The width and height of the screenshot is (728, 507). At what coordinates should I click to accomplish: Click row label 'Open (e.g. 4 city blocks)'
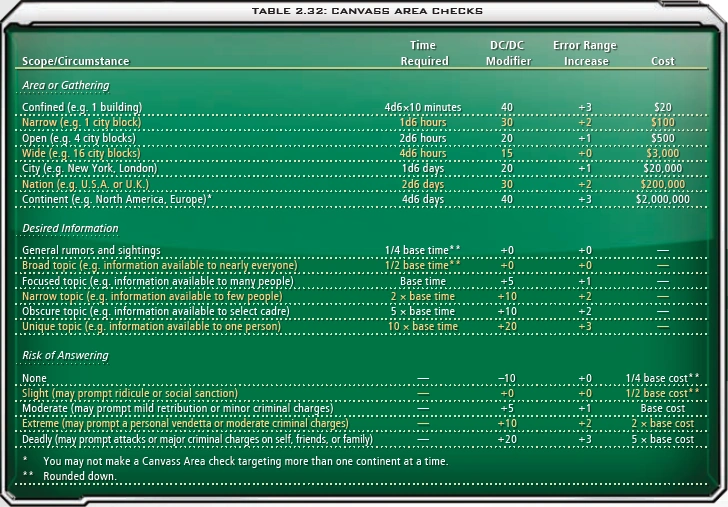click(79, 138)
